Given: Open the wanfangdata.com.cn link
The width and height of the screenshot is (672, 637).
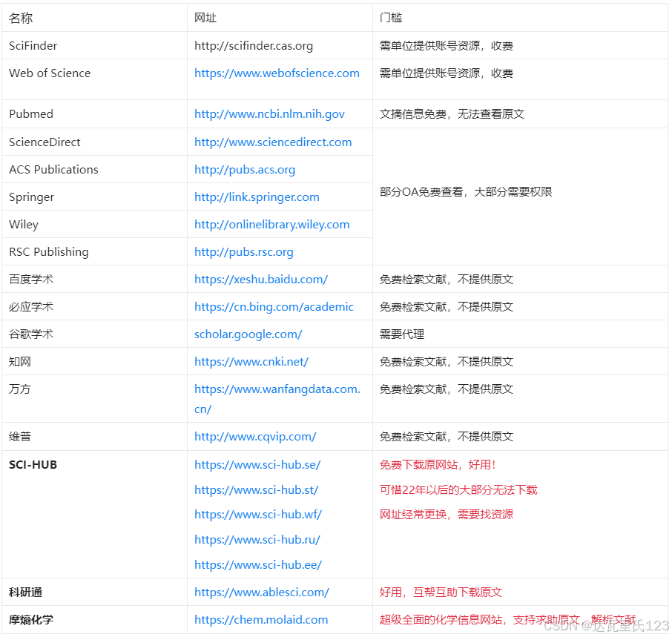Looking at the screenshot, I should [277, 399].
